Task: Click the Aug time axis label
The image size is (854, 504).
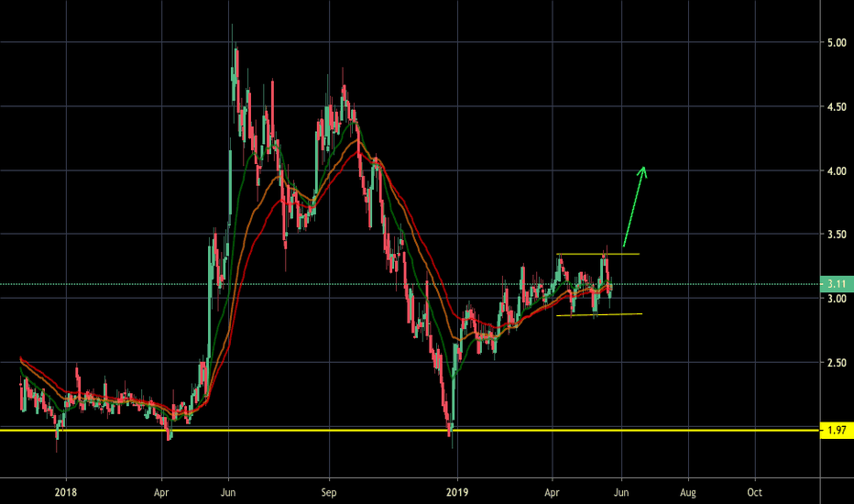Action: pos(688,493)
